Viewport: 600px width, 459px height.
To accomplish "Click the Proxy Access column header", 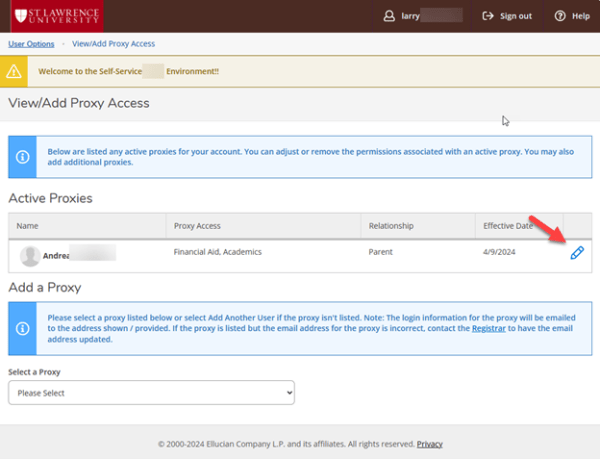I will [x=197, y=226].
